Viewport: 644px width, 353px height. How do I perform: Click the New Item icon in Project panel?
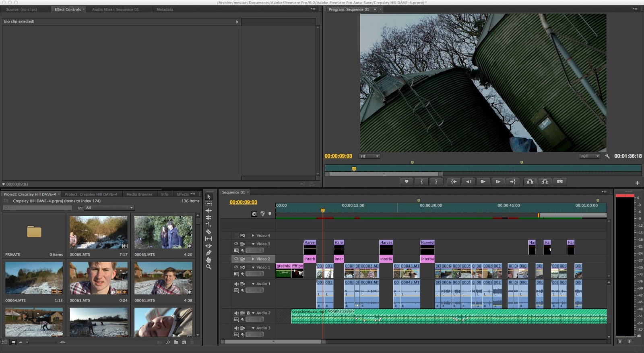pyautogui.click(x=184, y=342)
